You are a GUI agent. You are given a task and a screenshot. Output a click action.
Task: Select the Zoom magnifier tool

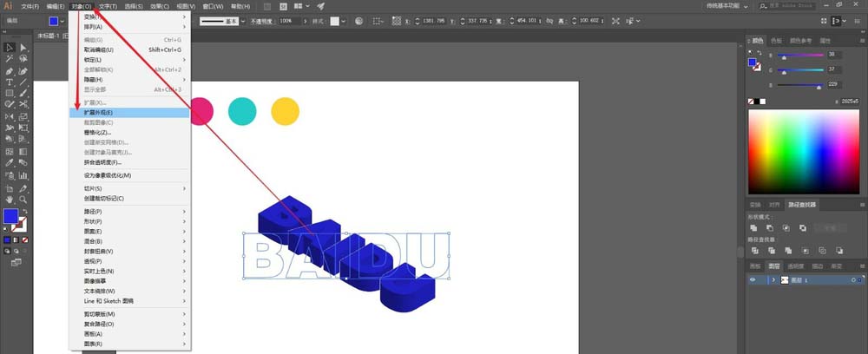[x=23, y=200]
